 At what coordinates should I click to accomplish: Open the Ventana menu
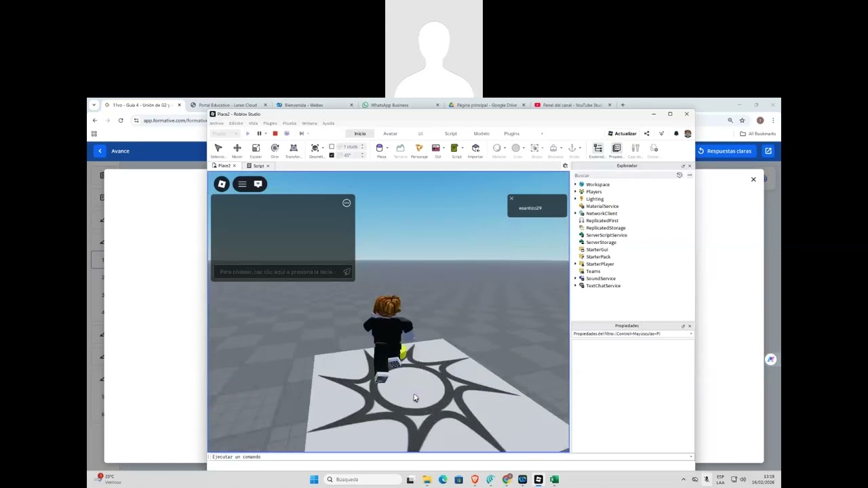point(309,123)
